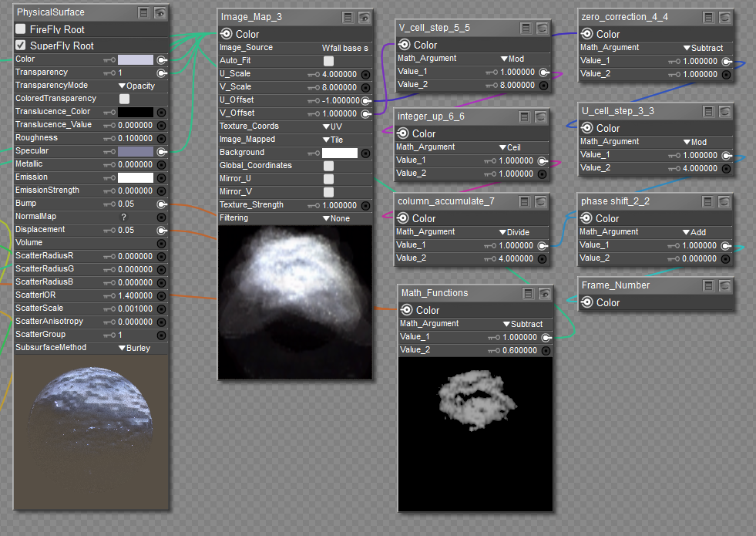The image size is (756, 536).
Task: Toggle Auto_Fit checkbox in Image_Map_3
Action: tap(329, 61)
